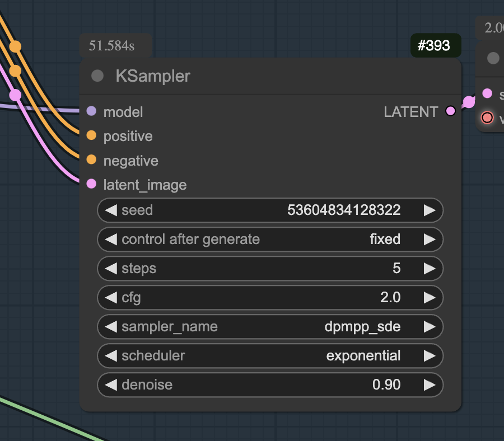The height and width of the screenshot is (441, 504).
Task: Increment steps value using right arrow
Action: tap(430, 269)
